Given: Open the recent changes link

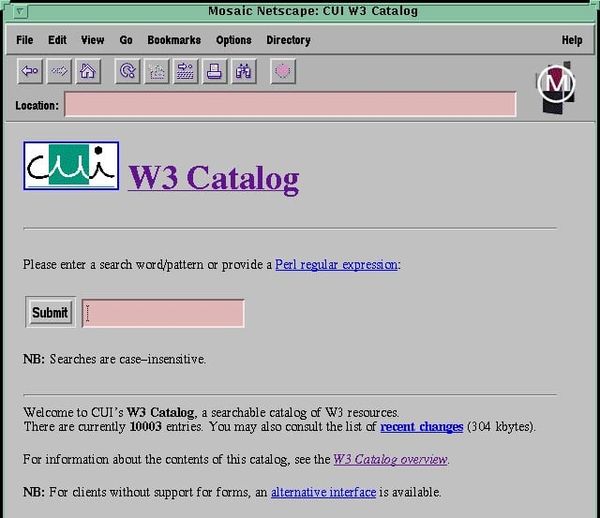Looking at the screenshot, I should pyautogui.click(x=422, y=427).
